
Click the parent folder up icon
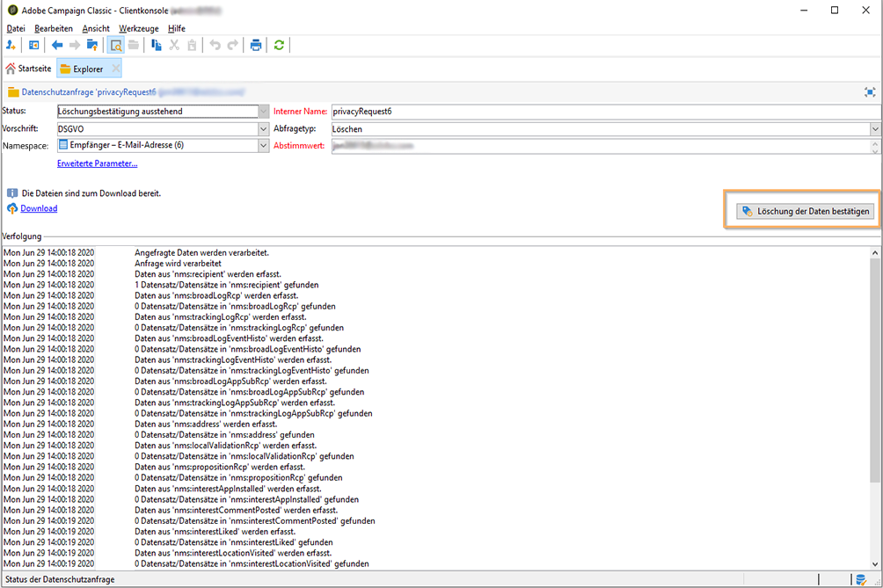(x=92, y=46)
